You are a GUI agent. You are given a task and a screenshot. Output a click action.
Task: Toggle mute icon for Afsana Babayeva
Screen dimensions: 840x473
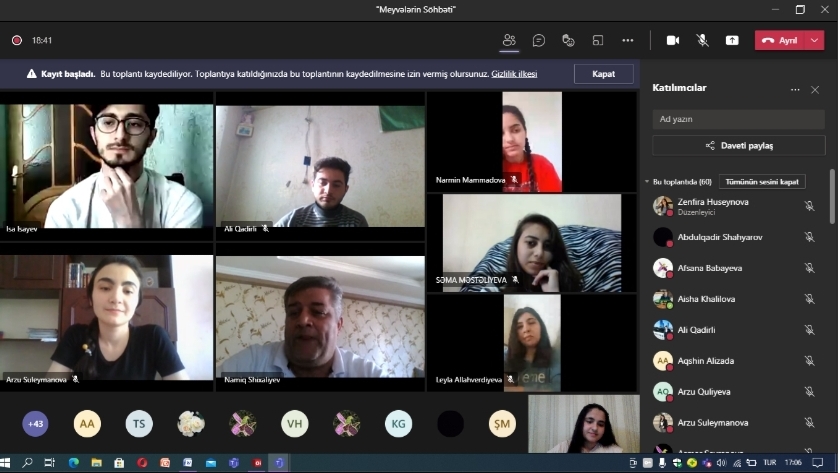(809, 268)
